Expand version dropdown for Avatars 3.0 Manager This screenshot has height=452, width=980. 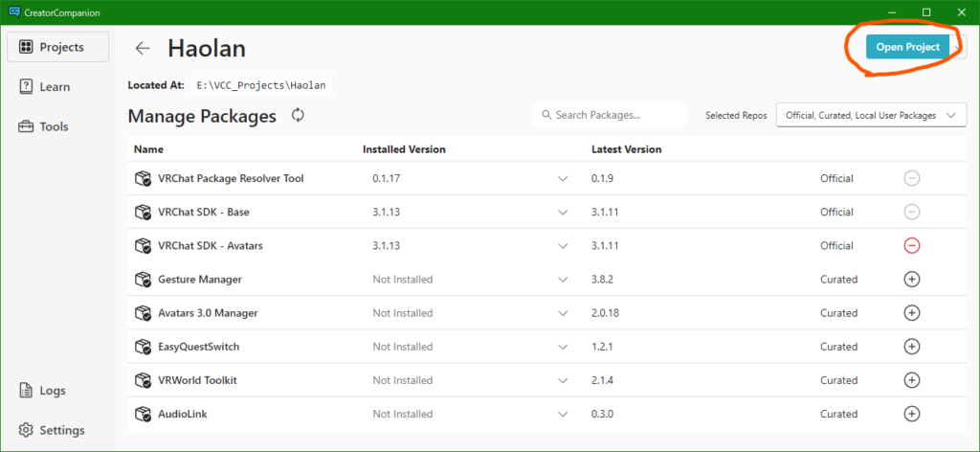(x=563, y=313)
